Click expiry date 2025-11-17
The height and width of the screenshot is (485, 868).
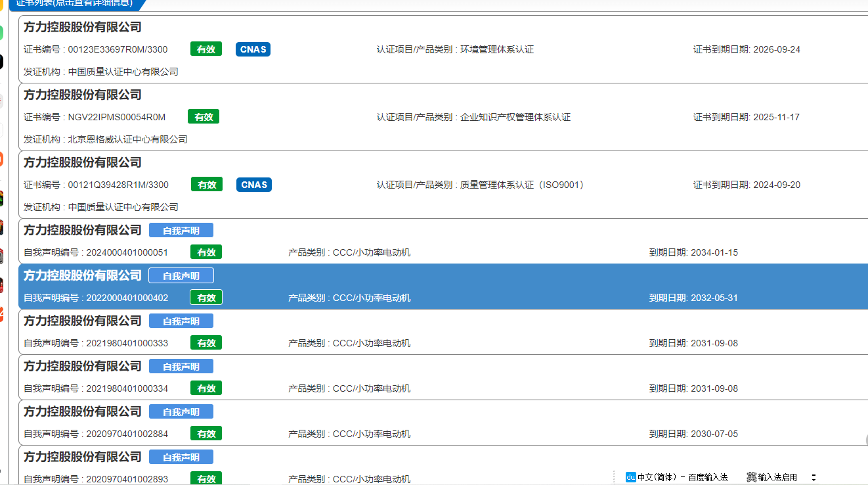[x=776, y=117]
